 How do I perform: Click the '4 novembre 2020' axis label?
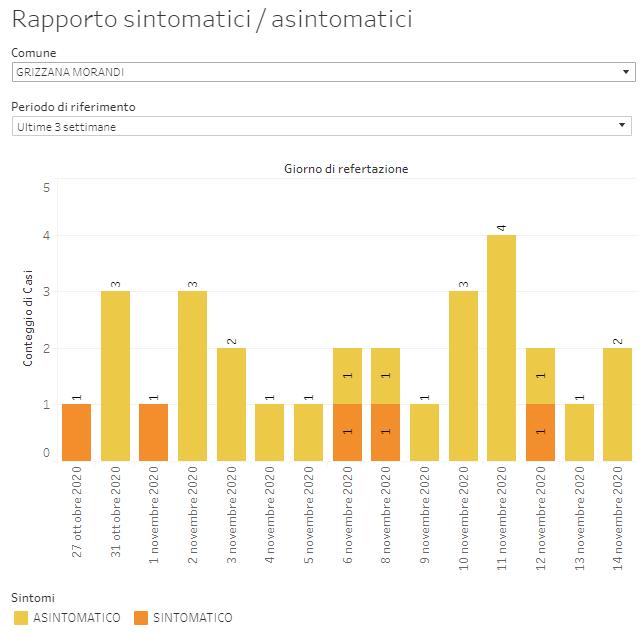(270, 518)
